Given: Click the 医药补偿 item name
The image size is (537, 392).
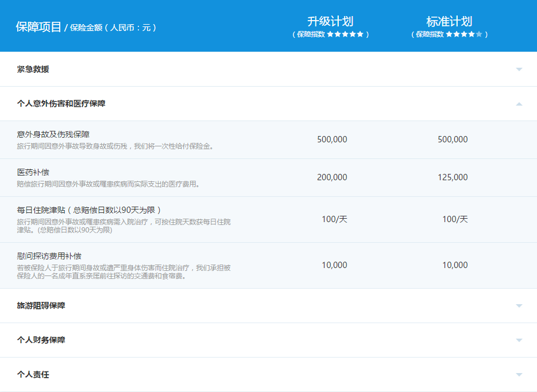Looking at the screenshot, I should [x=33, y=172].
